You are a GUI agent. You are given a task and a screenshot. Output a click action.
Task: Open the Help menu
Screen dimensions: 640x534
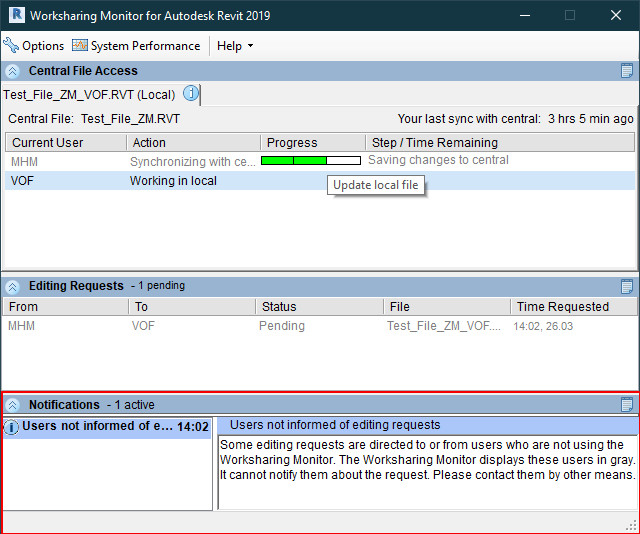(235, 46)
